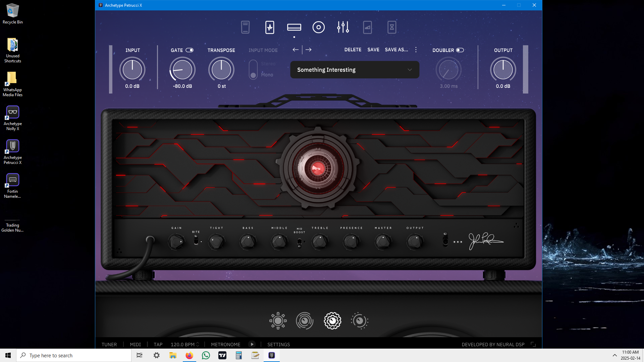
Task: Open the SETTINGS menu
Action: pos(278,344)
